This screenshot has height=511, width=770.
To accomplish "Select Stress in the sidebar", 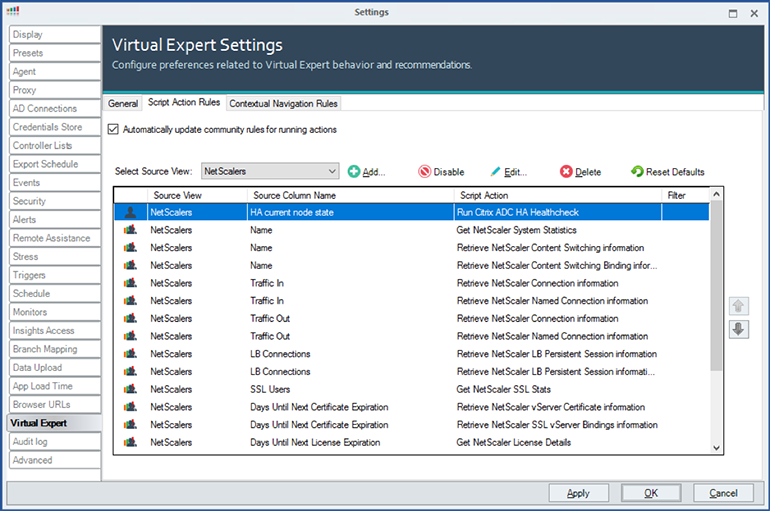I will click(x=55, y=256).
